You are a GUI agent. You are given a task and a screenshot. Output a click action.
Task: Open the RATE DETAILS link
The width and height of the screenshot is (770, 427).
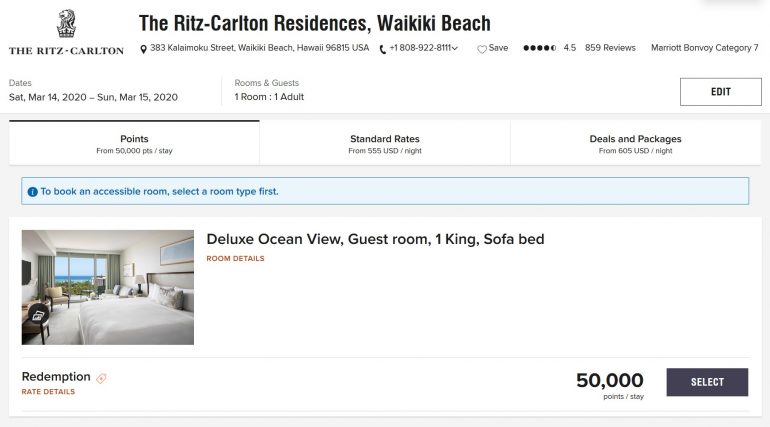[x=48, y=392]
